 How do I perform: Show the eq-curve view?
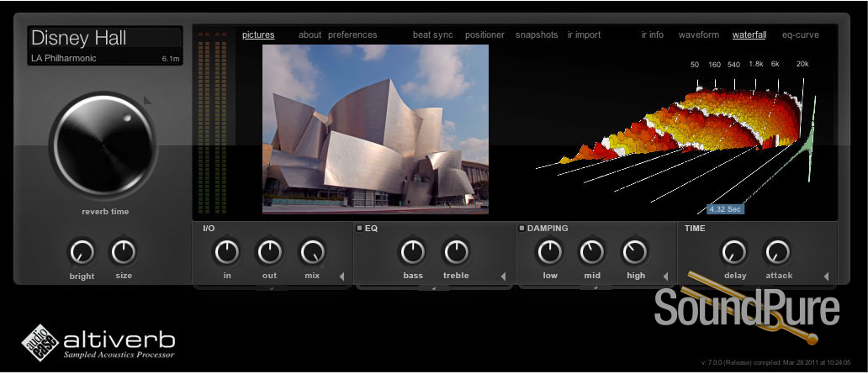800,34
